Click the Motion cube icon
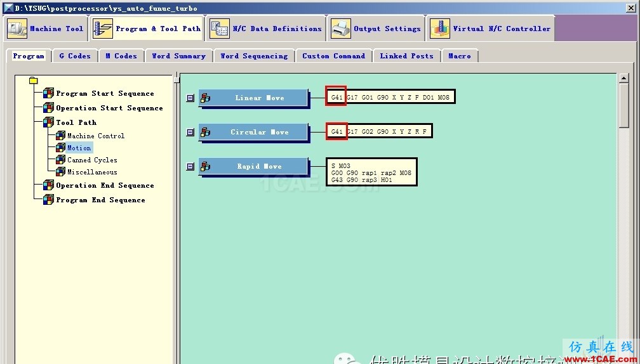640x364 pixels. coord(60,148)
